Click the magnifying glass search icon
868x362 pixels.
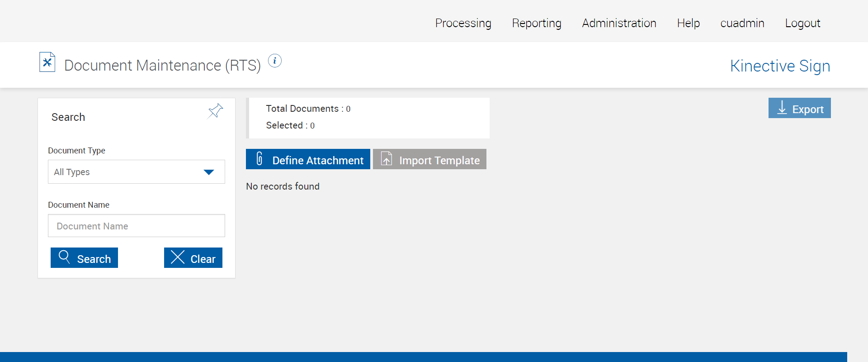tap(64, 257)
